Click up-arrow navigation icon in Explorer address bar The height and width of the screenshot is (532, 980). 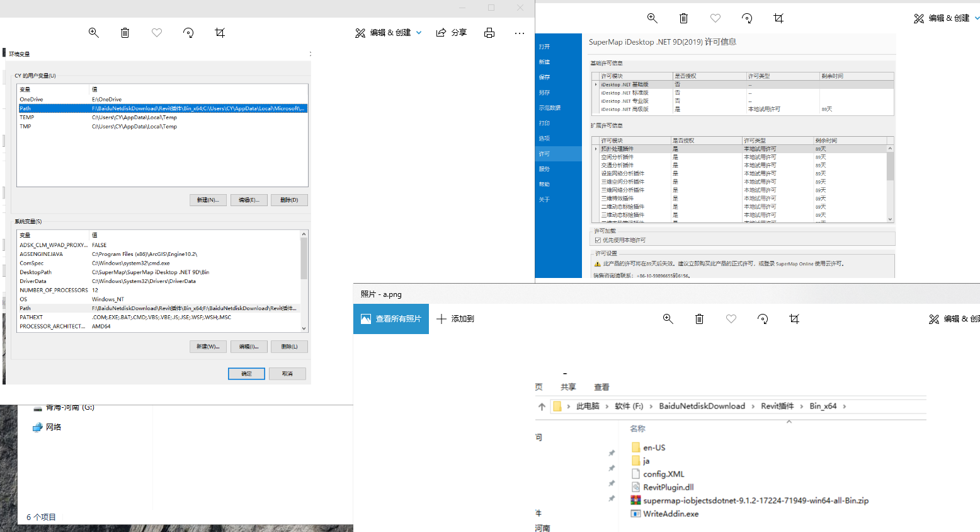point(542,407)
